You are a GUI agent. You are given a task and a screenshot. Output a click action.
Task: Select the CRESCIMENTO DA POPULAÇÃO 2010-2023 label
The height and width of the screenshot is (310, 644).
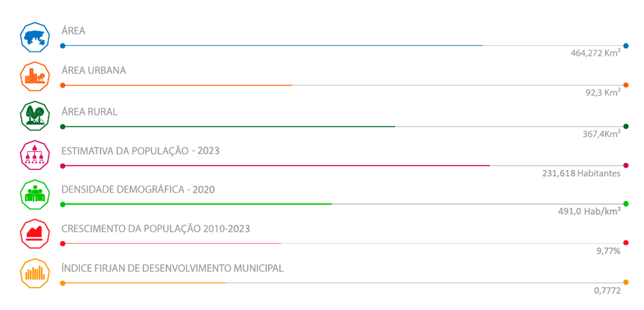pyautogui.click(x=156, y=229)
